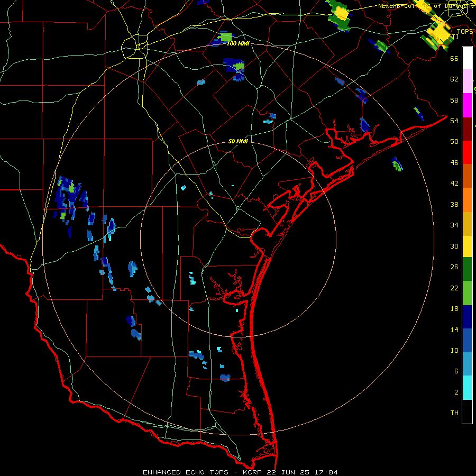Select the "50" legend scale value
This screenshot has width=476, height=476.
click(x=454, y=141)
